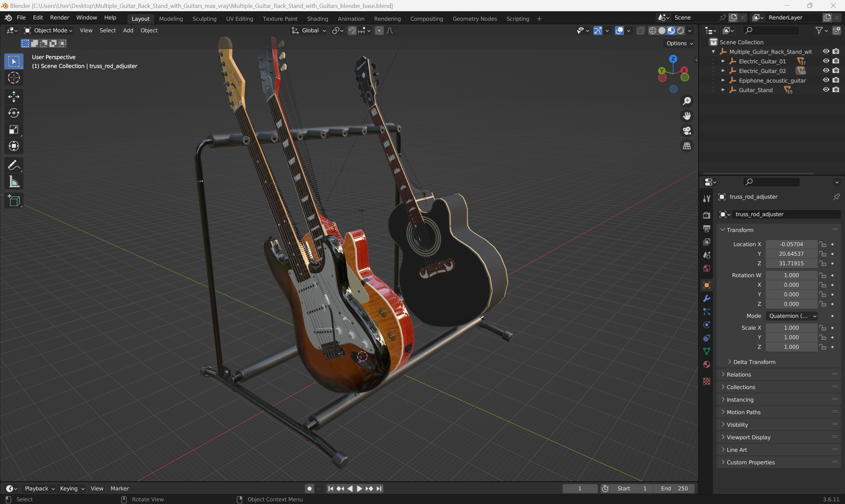Switch to rendered shading mode
The width and height of the screenshot is (845, 504).
(x=680, y=31)
